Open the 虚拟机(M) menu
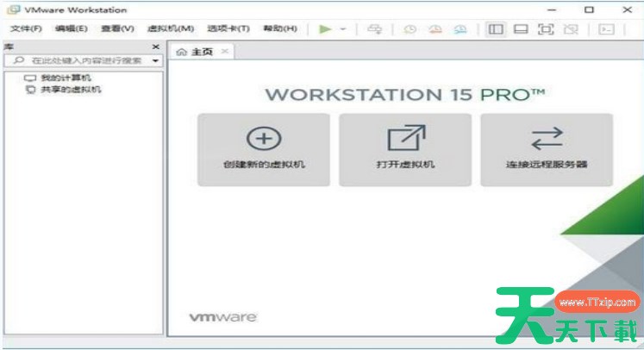Image resolution: width=644 pixels, height=350 pixels. [x=171, y=28]
